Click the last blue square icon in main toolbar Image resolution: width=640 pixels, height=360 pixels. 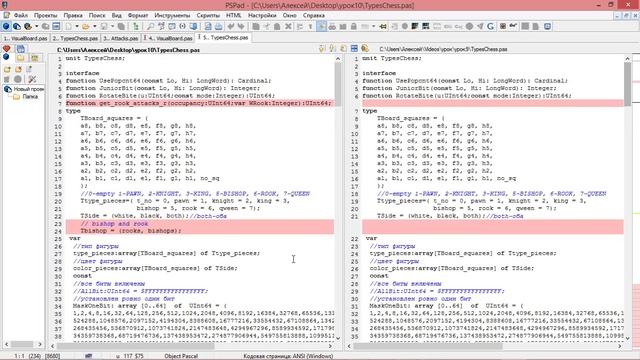coord(547,27)
